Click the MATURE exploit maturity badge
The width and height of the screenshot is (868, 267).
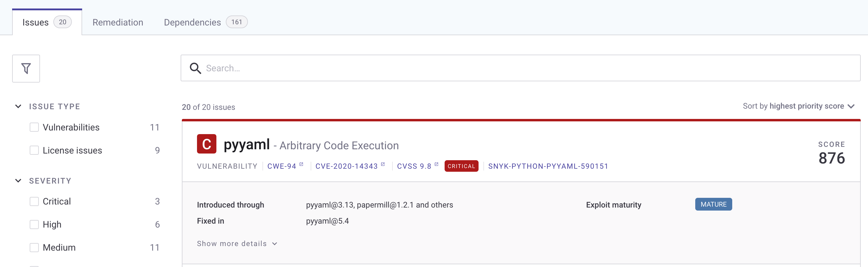[x=713, y=204]
